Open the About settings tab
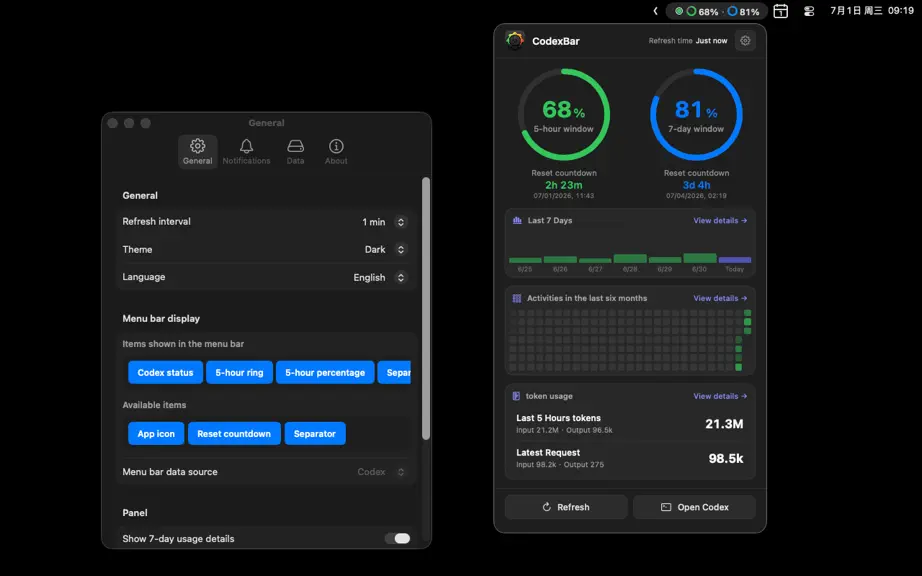Viewport: 922px width, 576px height. (x=336, y=152)
